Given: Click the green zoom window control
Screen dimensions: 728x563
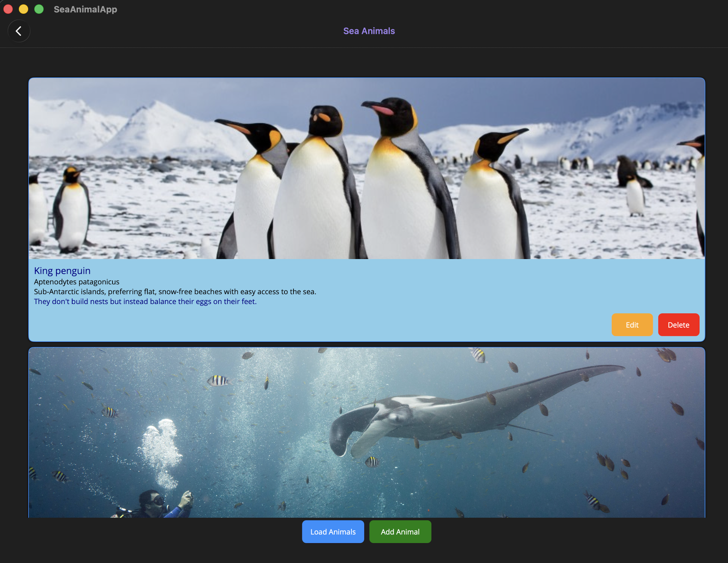Looking at the screenshot, I should pyautogui.click(x=39, y=10).
